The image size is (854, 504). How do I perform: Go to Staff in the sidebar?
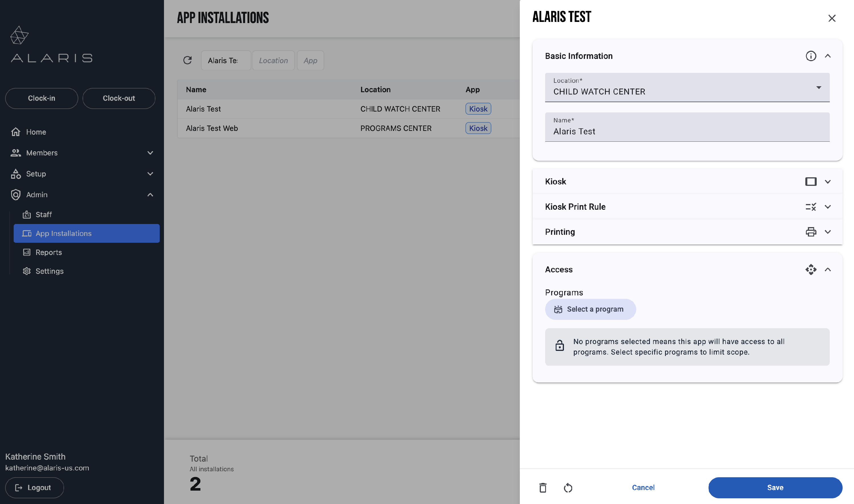44,215
